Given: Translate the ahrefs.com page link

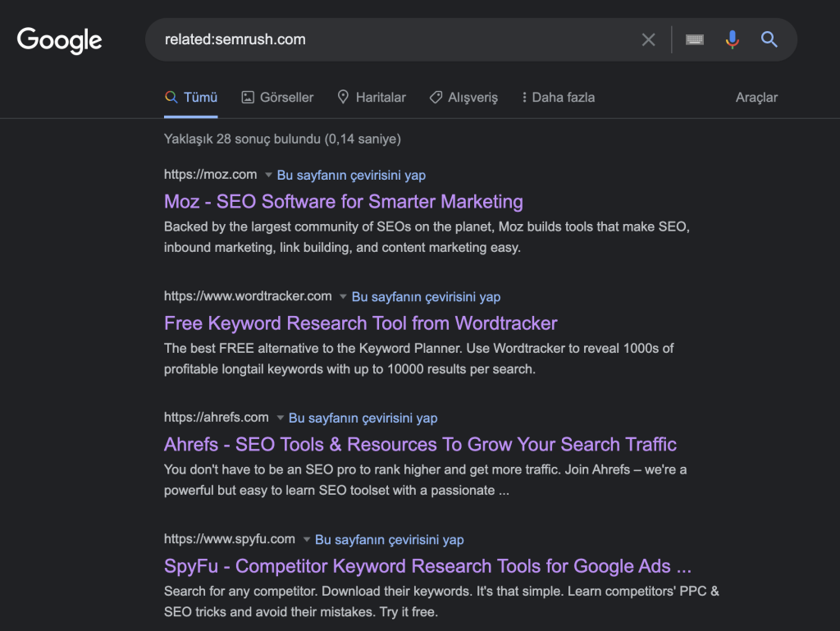Looking at the screenshot, I should tap(363, 418).
